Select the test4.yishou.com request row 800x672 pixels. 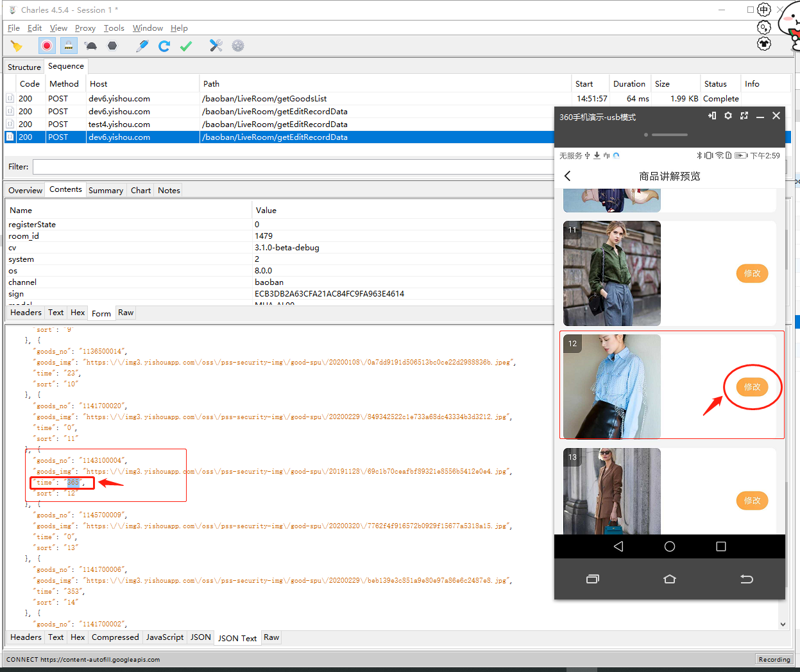(279, 125)
